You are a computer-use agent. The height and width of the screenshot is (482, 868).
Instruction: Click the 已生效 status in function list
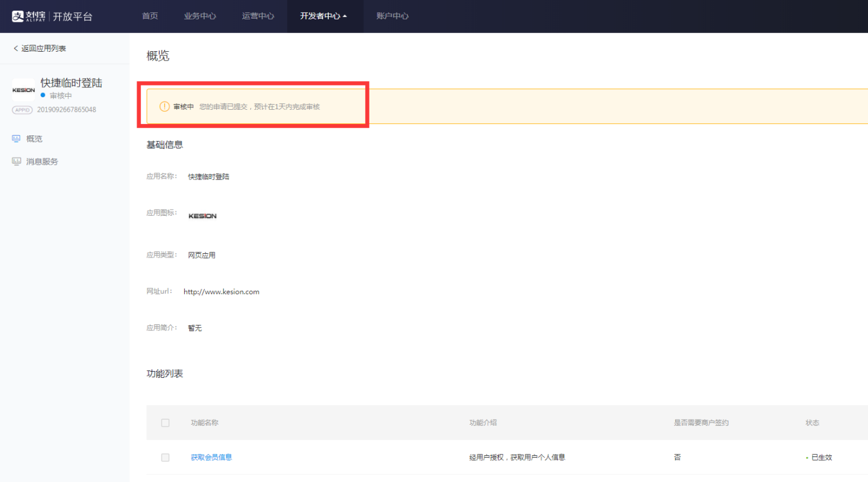(821, 458)
